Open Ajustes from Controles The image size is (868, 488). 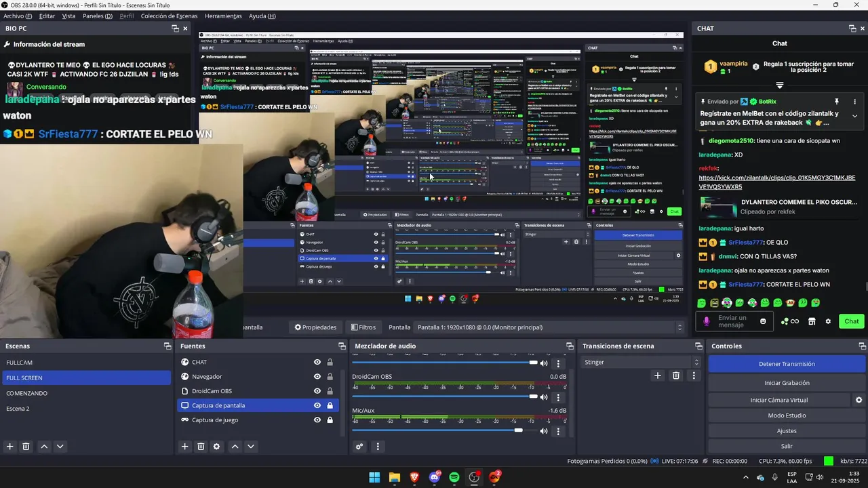coord(787,431)
